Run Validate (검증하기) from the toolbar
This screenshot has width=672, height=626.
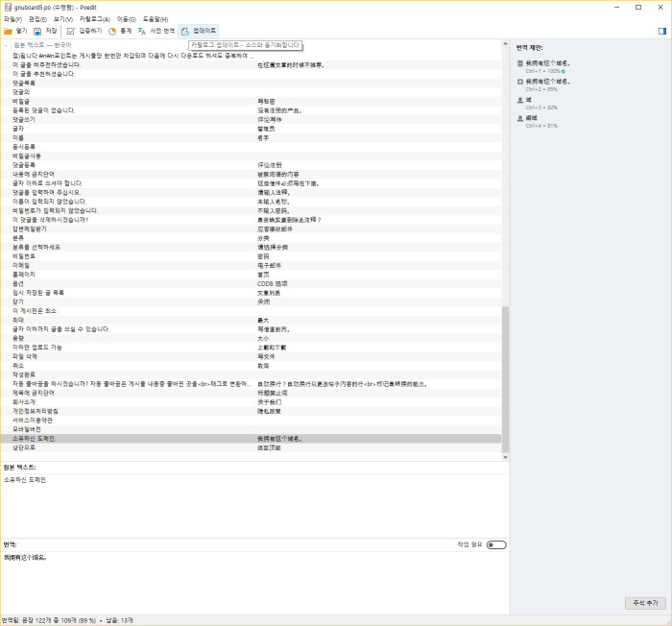(71, 31)
